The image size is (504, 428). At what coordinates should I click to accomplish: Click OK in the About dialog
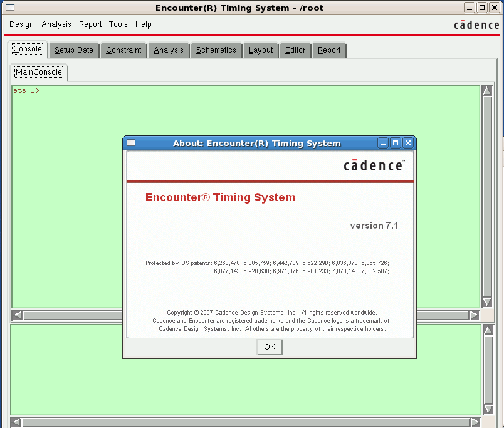click(270, 347)
